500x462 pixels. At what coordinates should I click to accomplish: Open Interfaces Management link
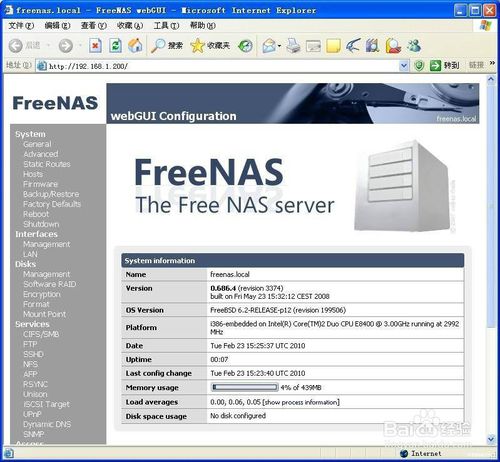(47, 244)
